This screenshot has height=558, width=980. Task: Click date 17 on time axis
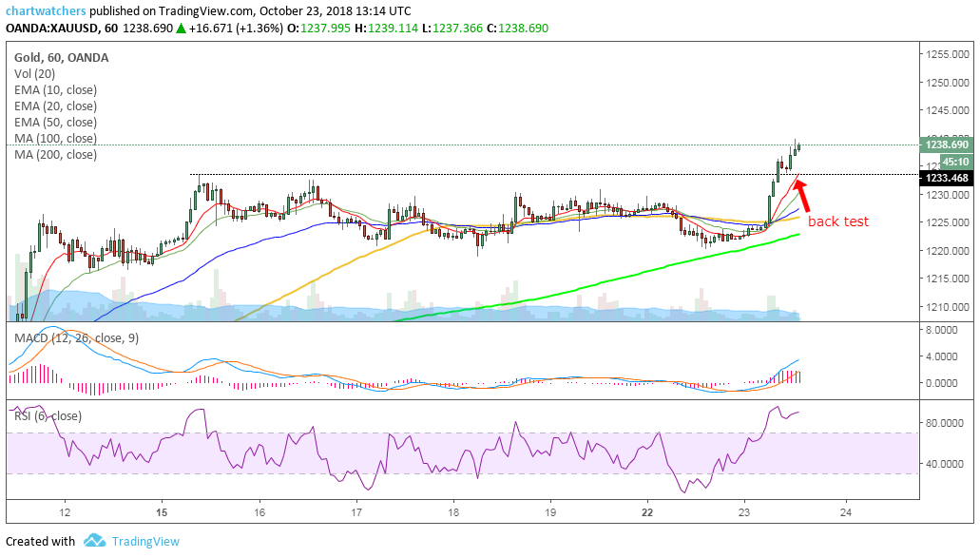356,512
